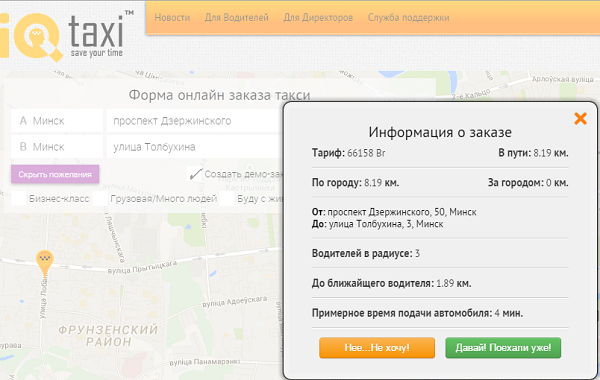Screen dimensions: 600x380
Task: Edit the улица Толбухина address field
Action: [195, 147]
